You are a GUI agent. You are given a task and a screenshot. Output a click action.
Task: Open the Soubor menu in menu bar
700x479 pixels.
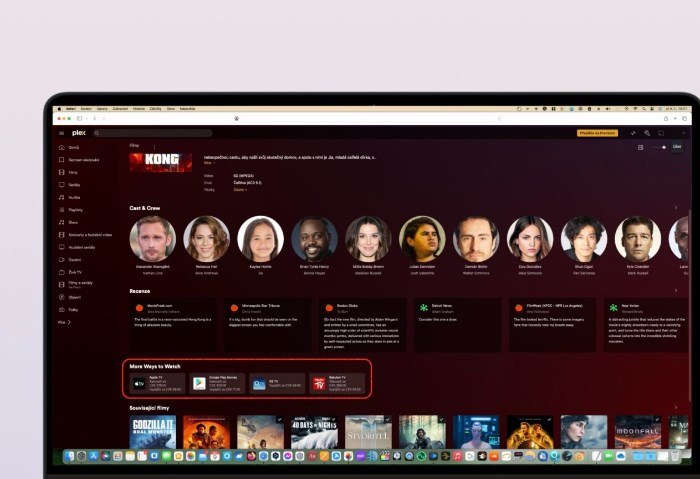point(86,108)
